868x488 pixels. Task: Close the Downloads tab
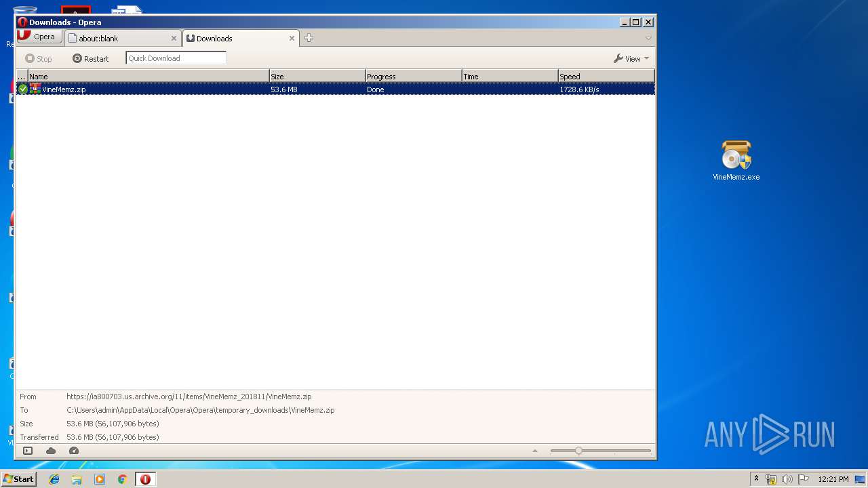pyautogui.click(x=292, y=39)
